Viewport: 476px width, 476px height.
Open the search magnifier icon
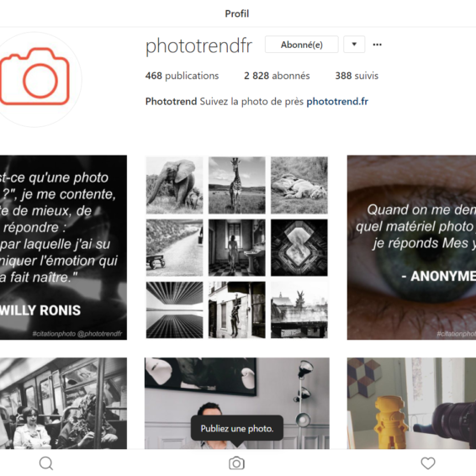point(46,463)
